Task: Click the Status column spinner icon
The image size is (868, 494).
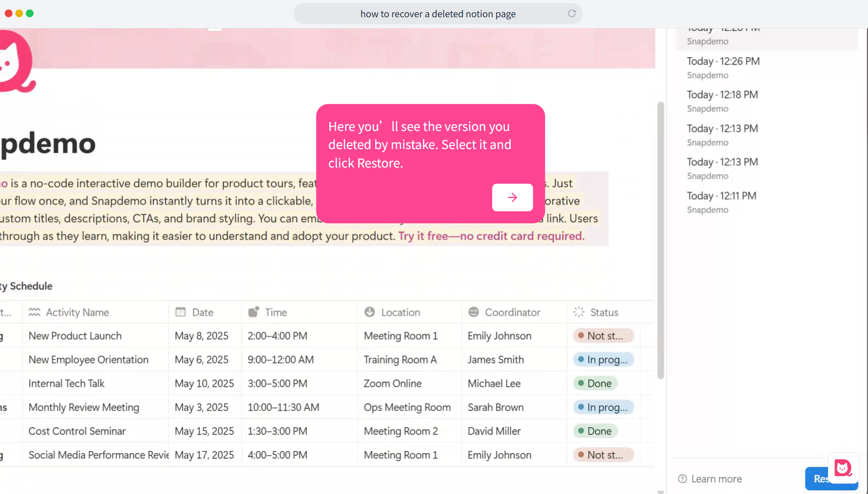Action: pyautogui.click(x=579, y=312)
